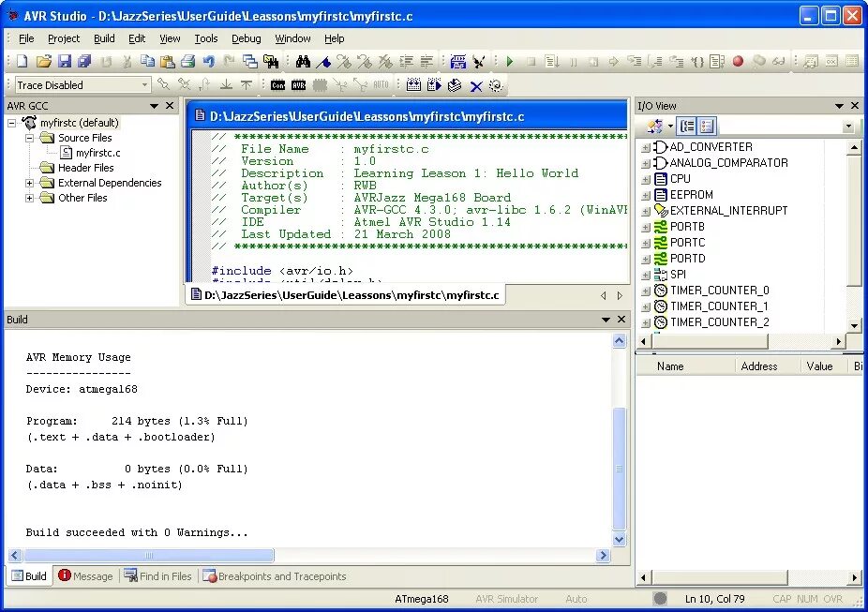The width and height of the screenshot is (868, 612).
Task: Click the Build output horizontal scrollbar thumb
Action: [149, 555]
